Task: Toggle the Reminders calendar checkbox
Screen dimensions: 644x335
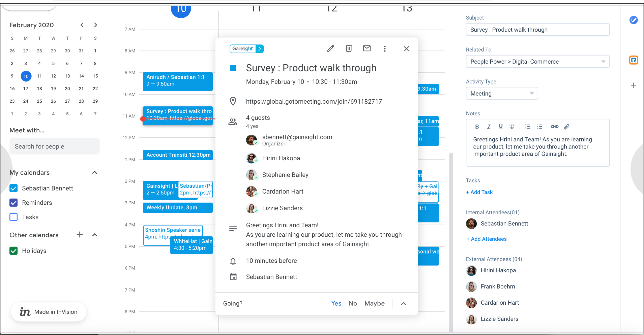Action: point(13,203)
